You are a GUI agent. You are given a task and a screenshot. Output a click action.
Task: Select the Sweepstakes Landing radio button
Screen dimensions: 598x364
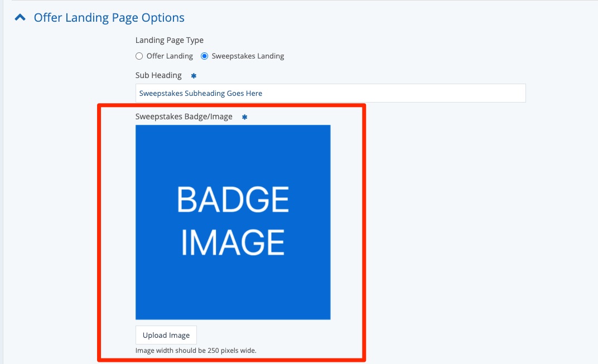[205, 56]
